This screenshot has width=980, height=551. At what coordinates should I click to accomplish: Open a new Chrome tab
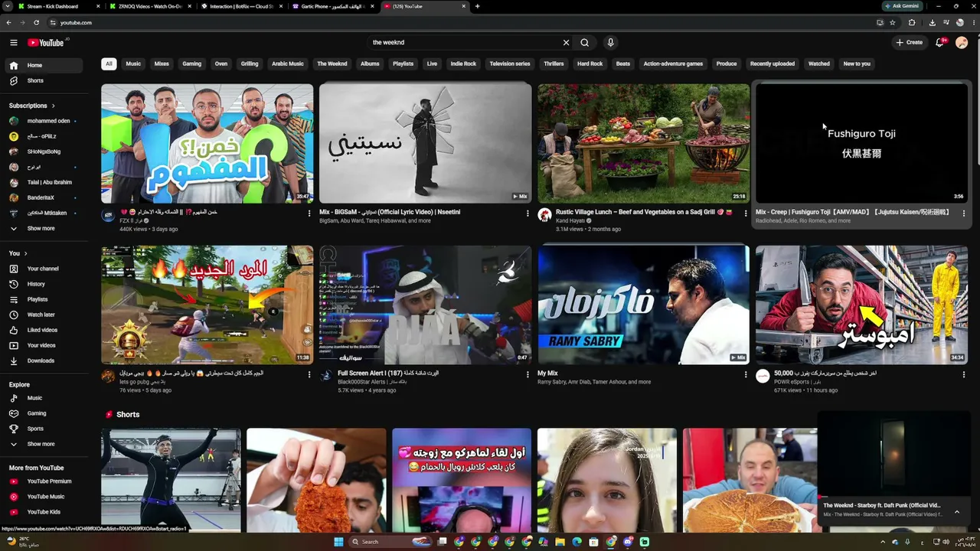[477, 6]
